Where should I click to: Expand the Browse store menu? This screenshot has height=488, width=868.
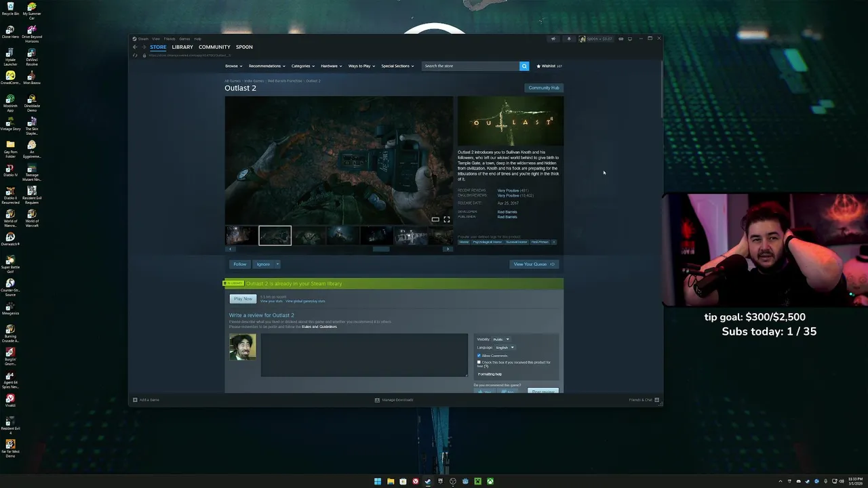pyautogui.click(x=233, y=66)
